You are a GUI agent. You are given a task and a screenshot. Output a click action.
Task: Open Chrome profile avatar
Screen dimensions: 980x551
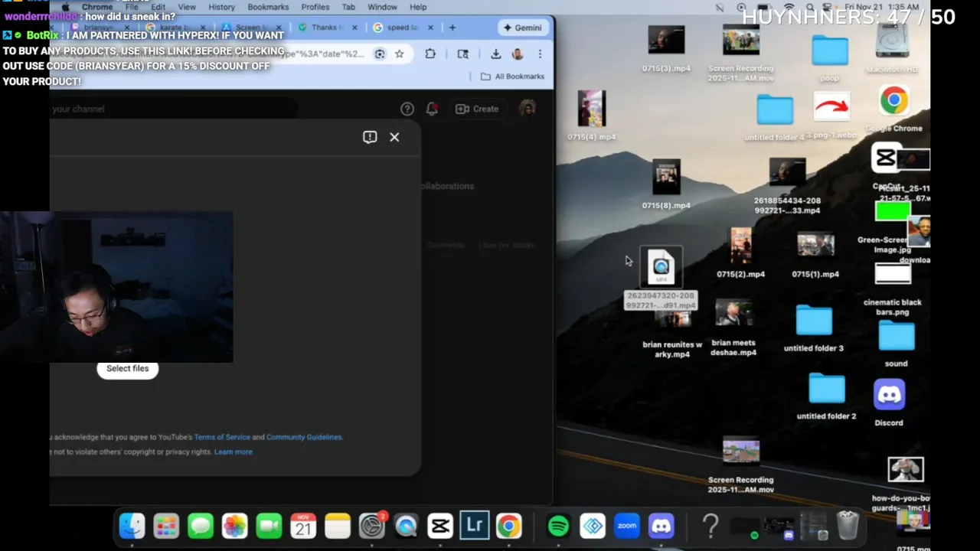[x=518, y=54]
